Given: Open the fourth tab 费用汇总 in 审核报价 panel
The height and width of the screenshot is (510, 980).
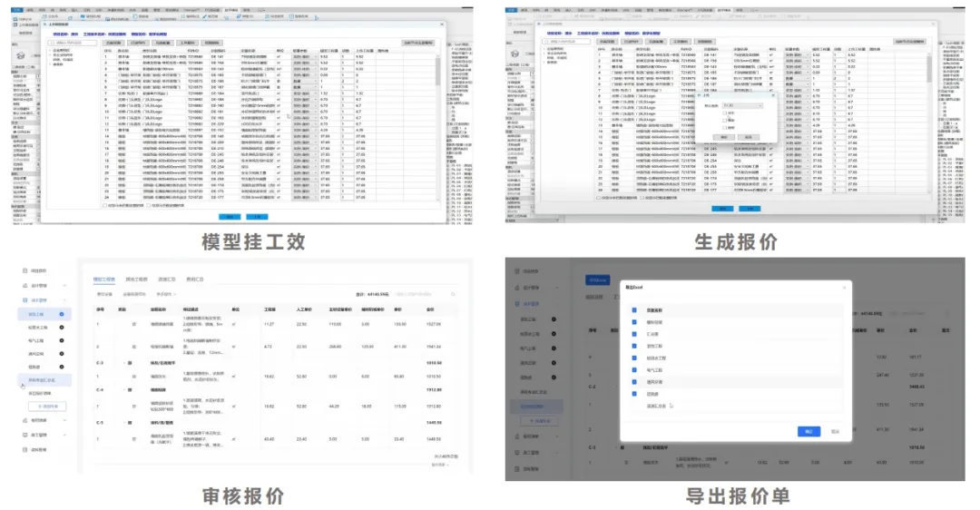Looking at the screenshot, I should (x=196, y=280).
